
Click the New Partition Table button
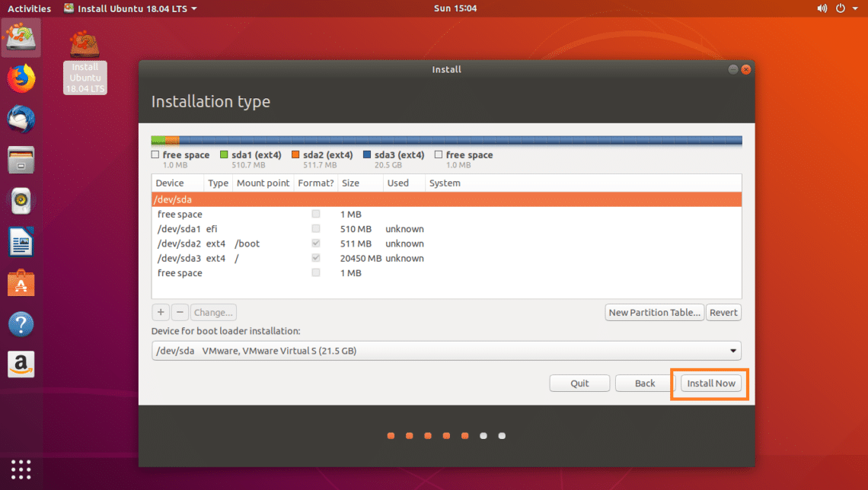click(x=654, y=312)
